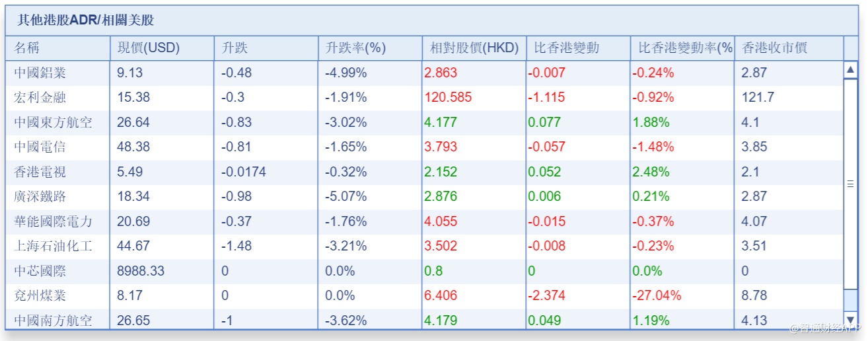Sort by 相對股價(HKD) column header
This screenshot has height=341, width=868.
(x=474, y=48)
